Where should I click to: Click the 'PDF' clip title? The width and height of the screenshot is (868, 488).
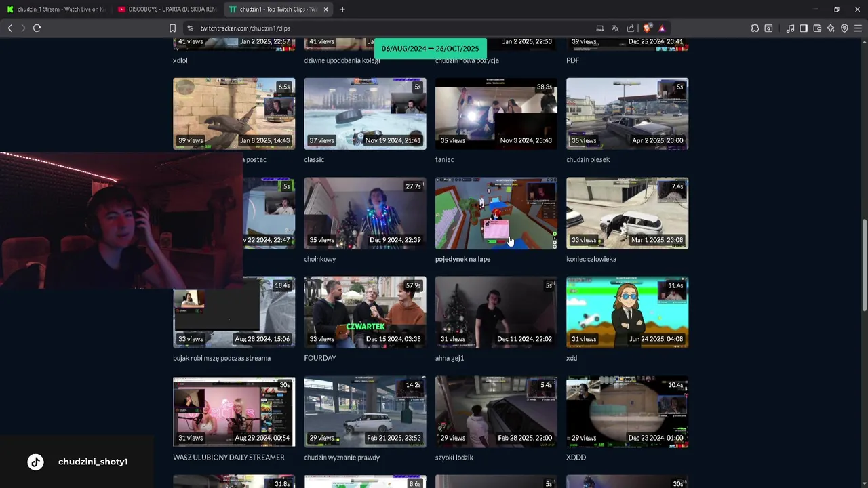(572, 60)
